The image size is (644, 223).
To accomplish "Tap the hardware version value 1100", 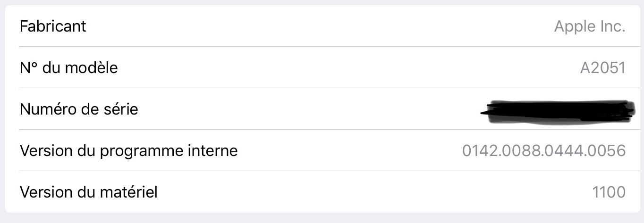I will pos(609,192).
